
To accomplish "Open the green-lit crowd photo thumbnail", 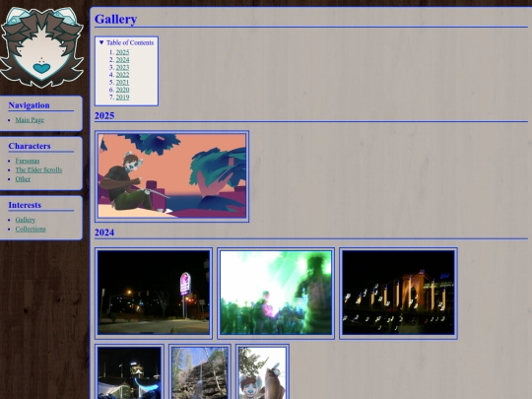I will [276, 294].
